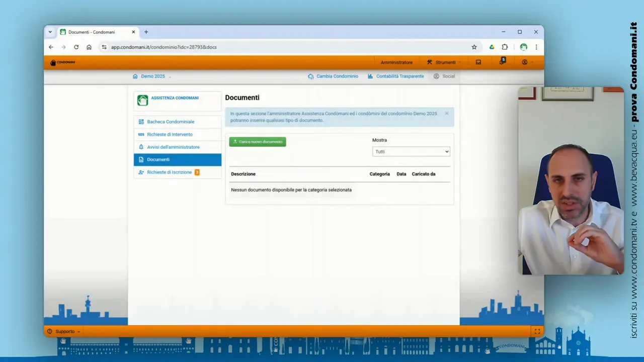Click the Condomani logo in the header

63,62
